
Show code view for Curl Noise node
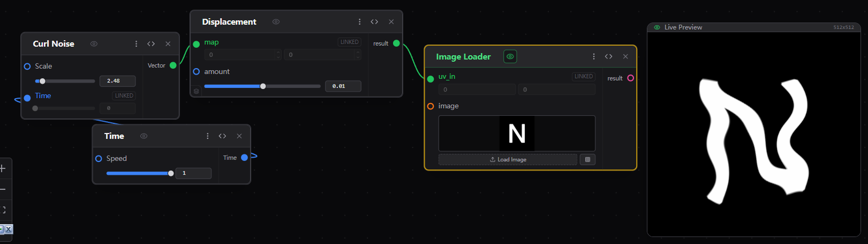pyautogui.click(x=151, y=44)
